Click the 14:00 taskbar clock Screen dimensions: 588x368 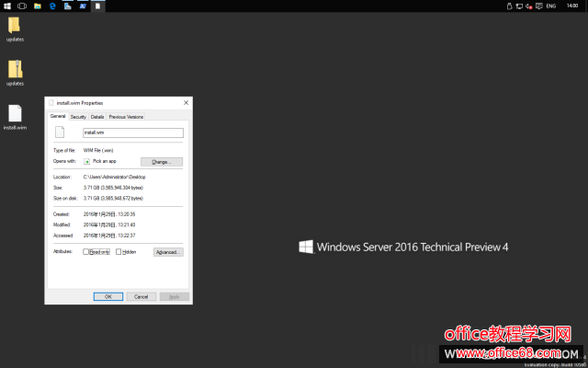point(572,6)
